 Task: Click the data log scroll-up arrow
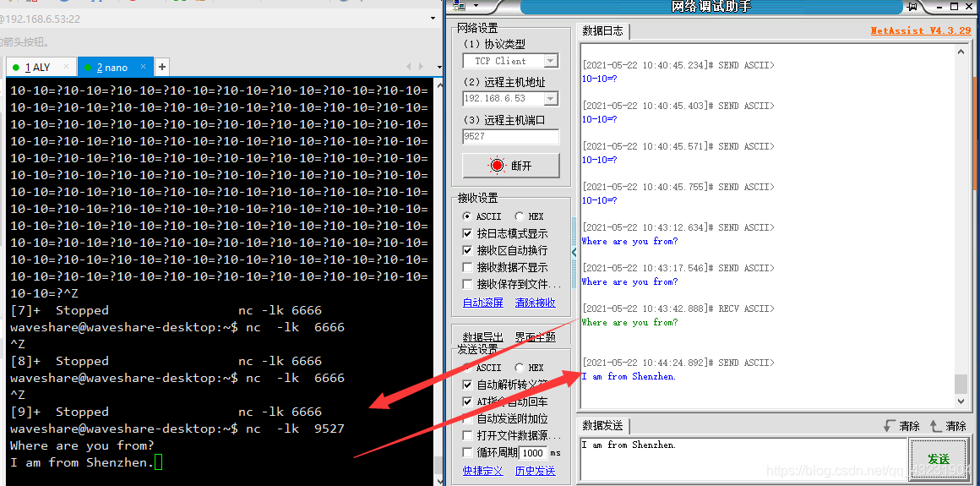pos(961,52)
